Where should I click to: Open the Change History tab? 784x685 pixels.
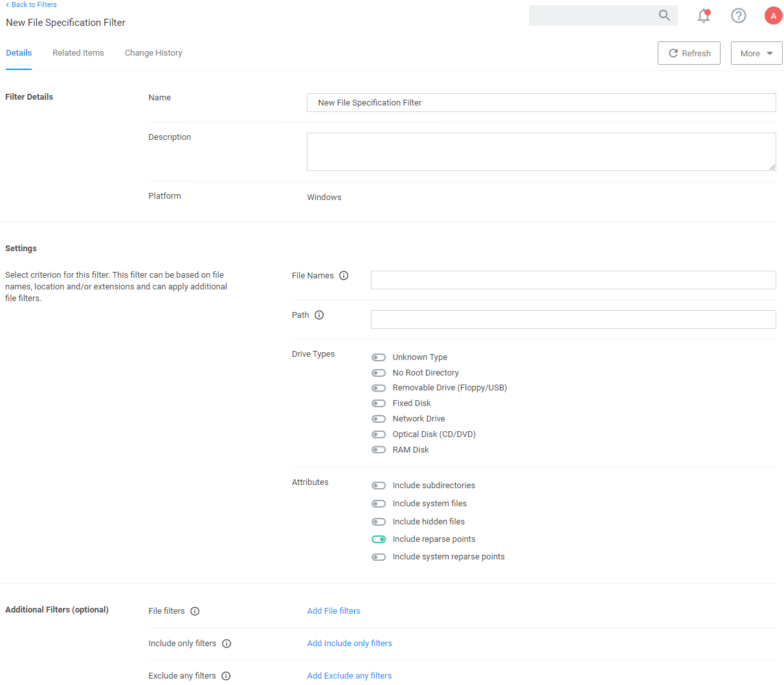[153, 53]
